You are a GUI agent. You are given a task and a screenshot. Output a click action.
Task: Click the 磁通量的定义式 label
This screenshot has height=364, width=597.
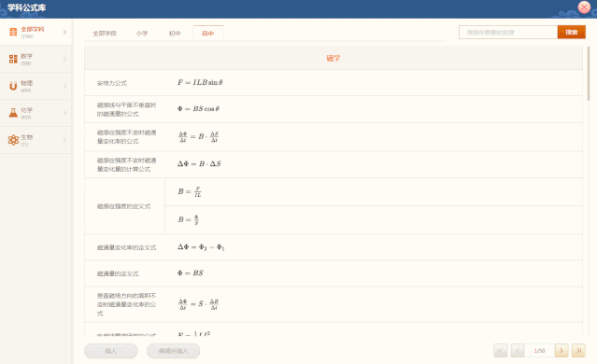click(118, 273)
